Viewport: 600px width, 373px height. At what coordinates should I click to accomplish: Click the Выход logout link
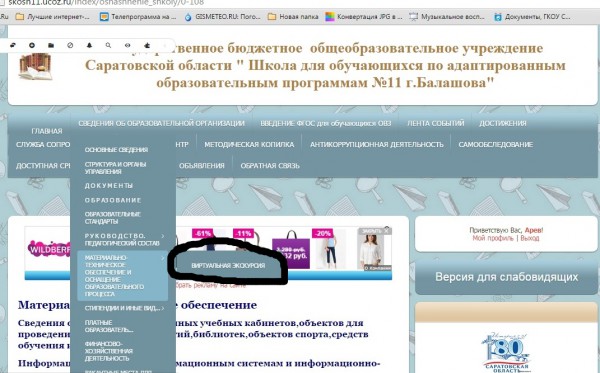pos(530,238)
